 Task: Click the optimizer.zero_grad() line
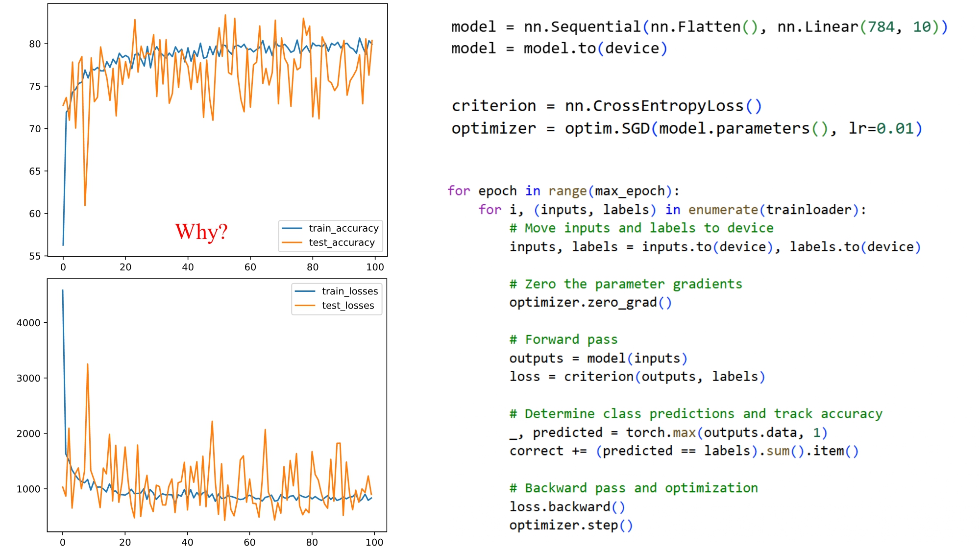(590, 303)
